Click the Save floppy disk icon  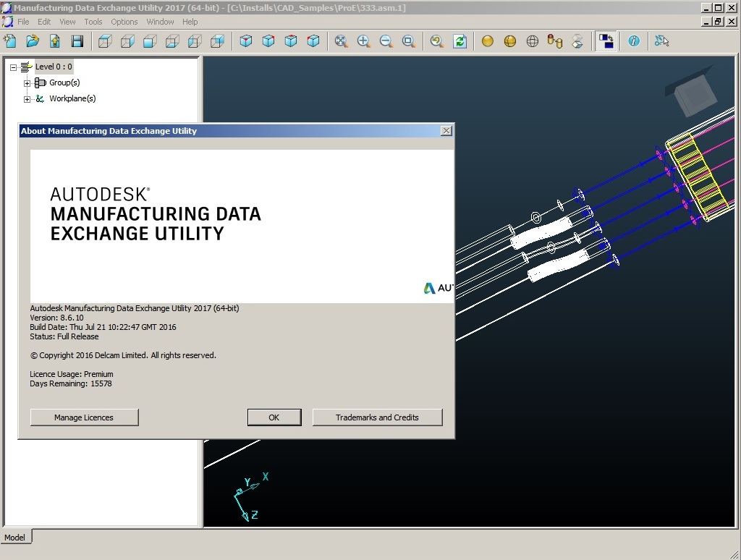[77, 41]
